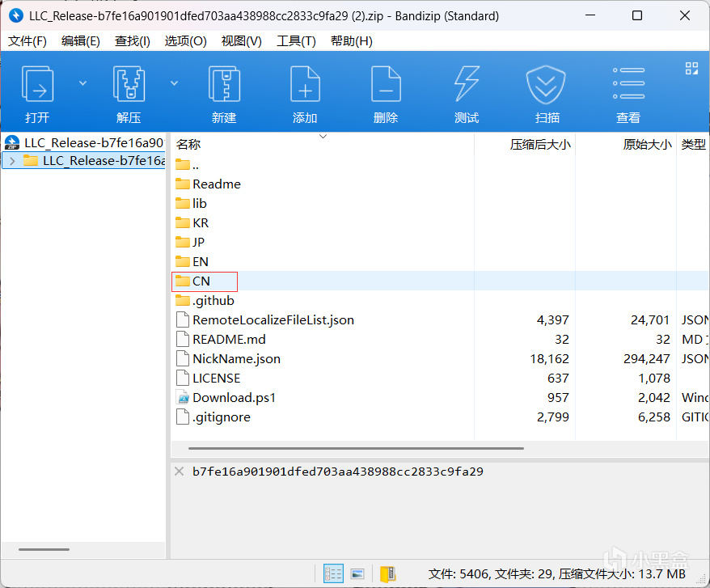Viewport: 710px width, 588px height.
Task: Open the 文件(F) menu
Action: coord(27,41)
